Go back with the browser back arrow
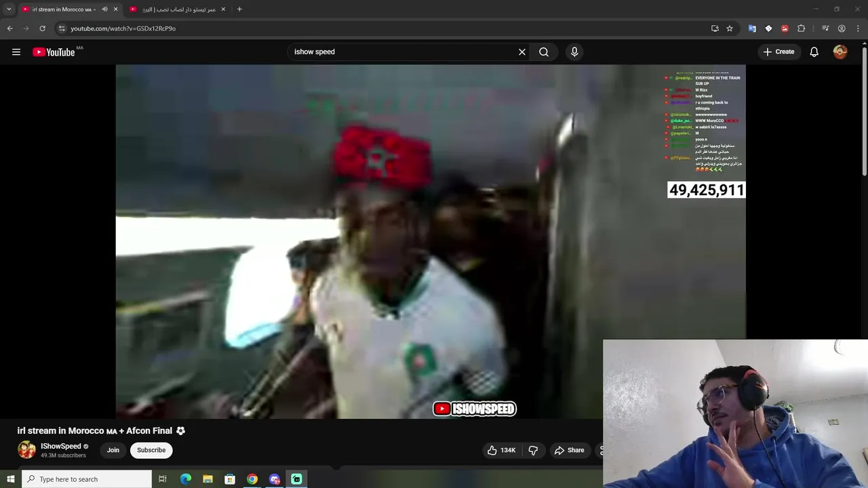The width and height of the screenshot is (868, 488). (9, 28)
